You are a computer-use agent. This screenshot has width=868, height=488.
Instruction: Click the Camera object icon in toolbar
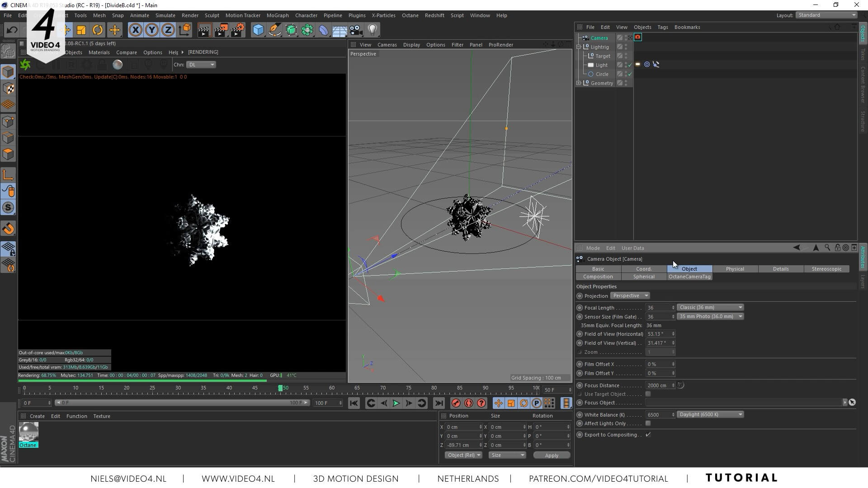pyautogui.click(x=356, y=30)
